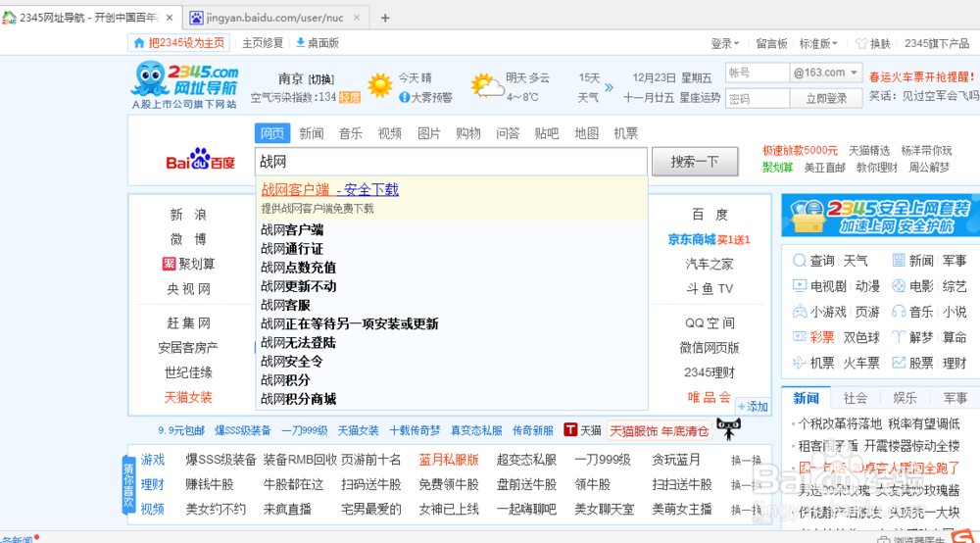Switch to the jingyan.baidu.com browser tab

pos(275,18)
